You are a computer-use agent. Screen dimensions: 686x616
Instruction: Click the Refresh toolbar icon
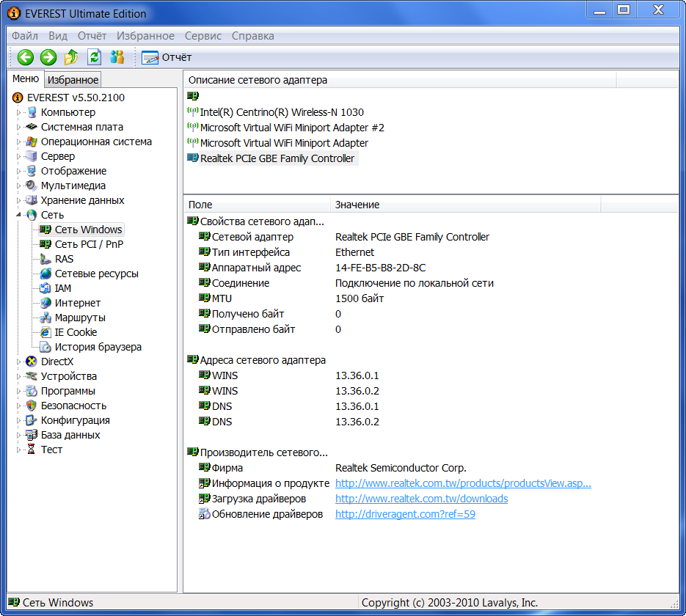click(x=95, y=57)
